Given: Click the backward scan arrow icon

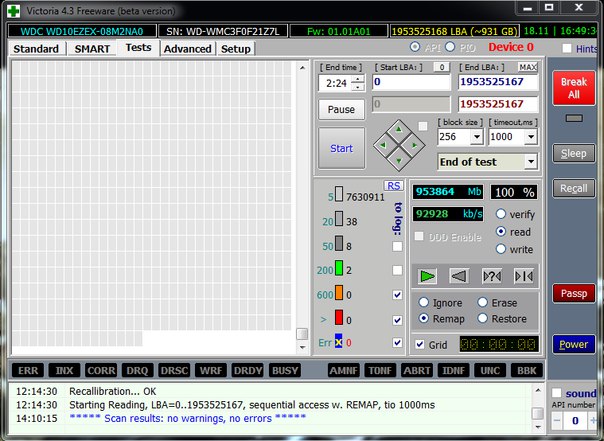Looking at the screenshot, I should 459,276.
